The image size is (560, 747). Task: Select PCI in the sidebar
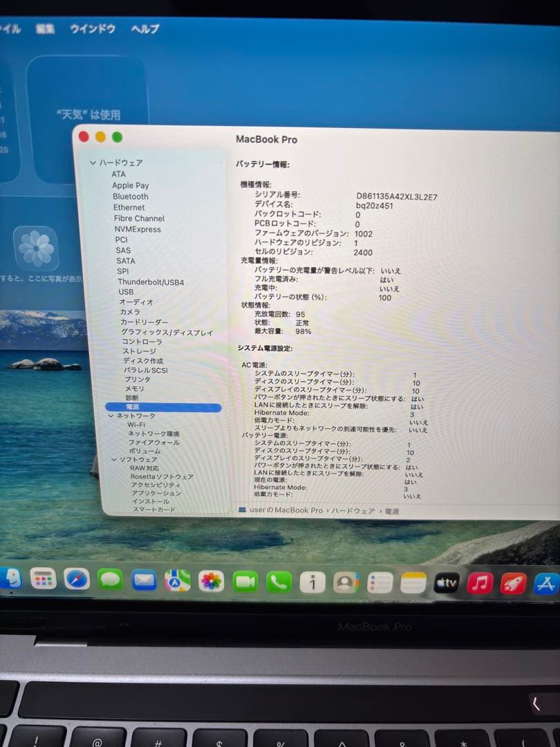(x=122, y=239)
